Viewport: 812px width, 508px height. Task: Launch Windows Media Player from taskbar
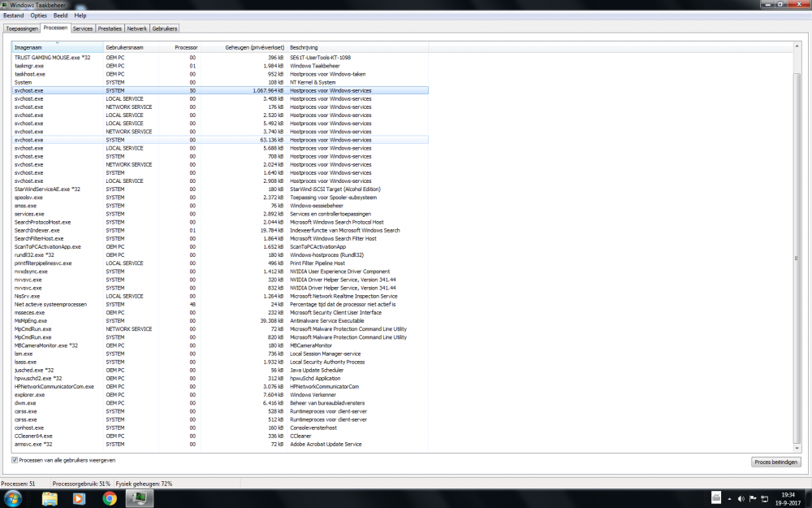tap(79, 499)
